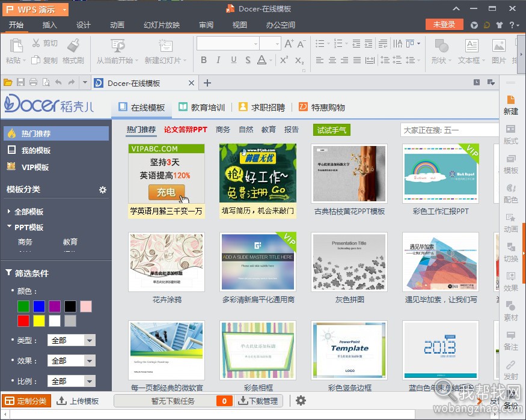Viewport: 526px width, 420px height.
Task: Click the 未登录 login button
Action: click(444, 24)
